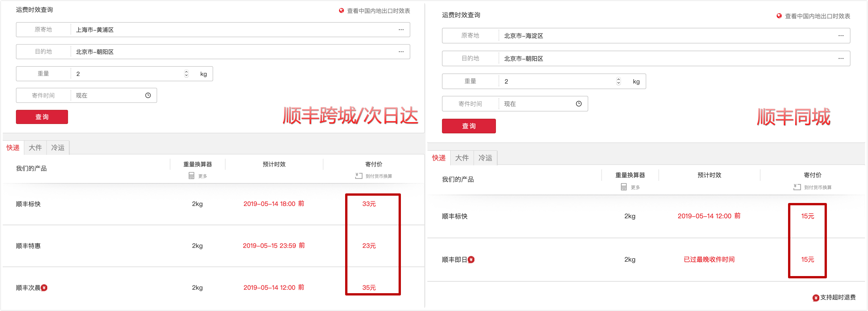Click 支持超时退费 text at bottom right

pyautogui.click(x=838, y=298)
